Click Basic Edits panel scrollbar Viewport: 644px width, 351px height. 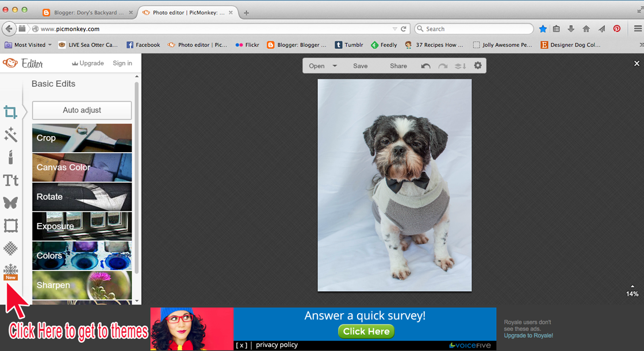[x=137, y=176]
